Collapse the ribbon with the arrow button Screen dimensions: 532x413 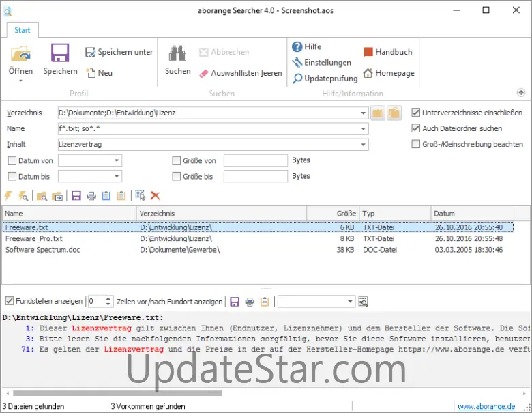tap(521, 92)
